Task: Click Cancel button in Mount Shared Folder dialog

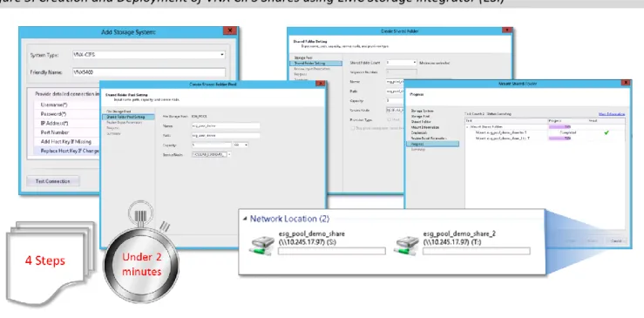Action: [615, 240]
